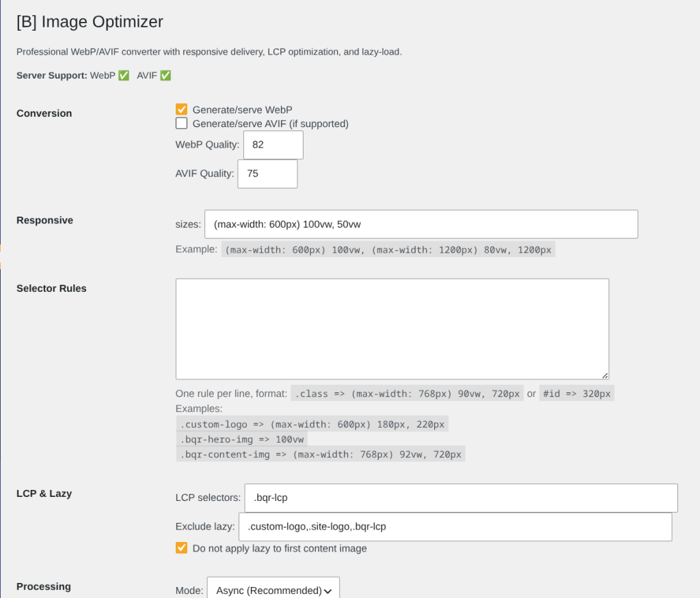Toggle the Generate/serve WebP checkbox

(x=181, y=109)
